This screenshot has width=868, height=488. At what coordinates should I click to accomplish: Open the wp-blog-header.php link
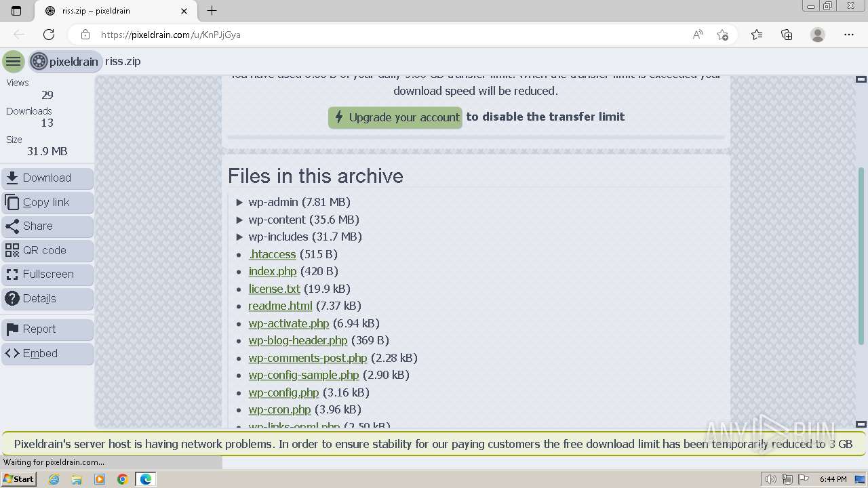298,340
